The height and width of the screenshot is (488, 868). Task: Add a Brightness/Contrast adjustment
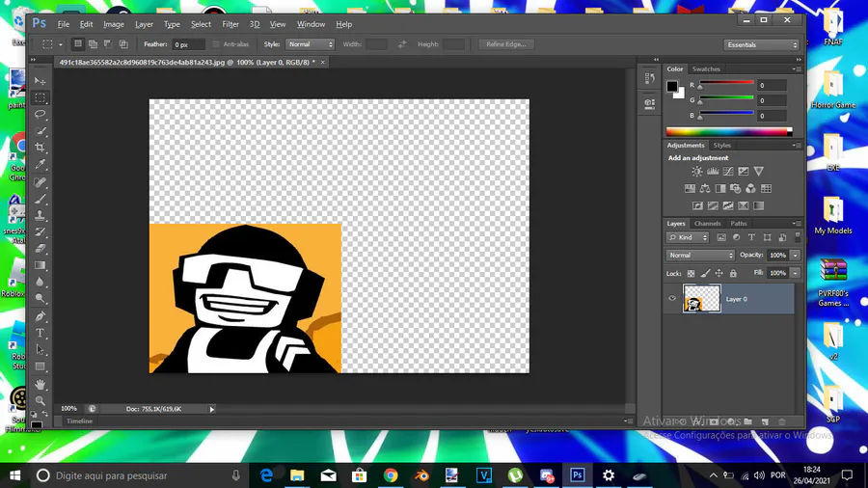click(x=697, y=172)
